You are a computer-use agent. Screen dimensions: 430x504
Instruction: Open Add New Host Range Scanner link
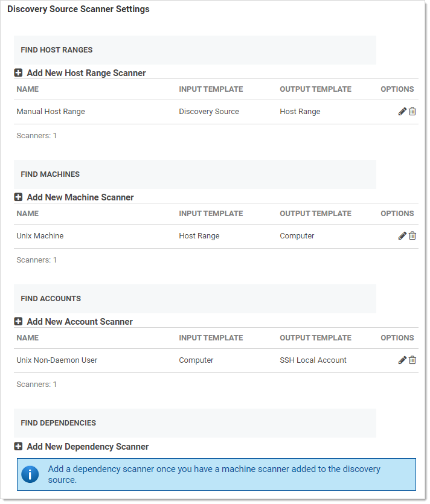point(86,73)
